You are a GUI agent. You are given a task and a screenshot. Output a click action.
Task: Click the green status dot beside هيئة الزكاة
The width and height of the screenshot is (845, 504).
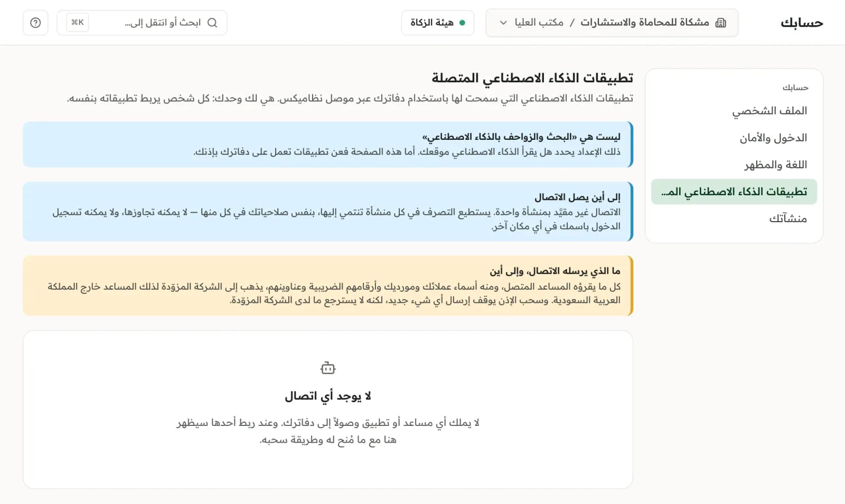pyautogui.click(x=462, y=23)
